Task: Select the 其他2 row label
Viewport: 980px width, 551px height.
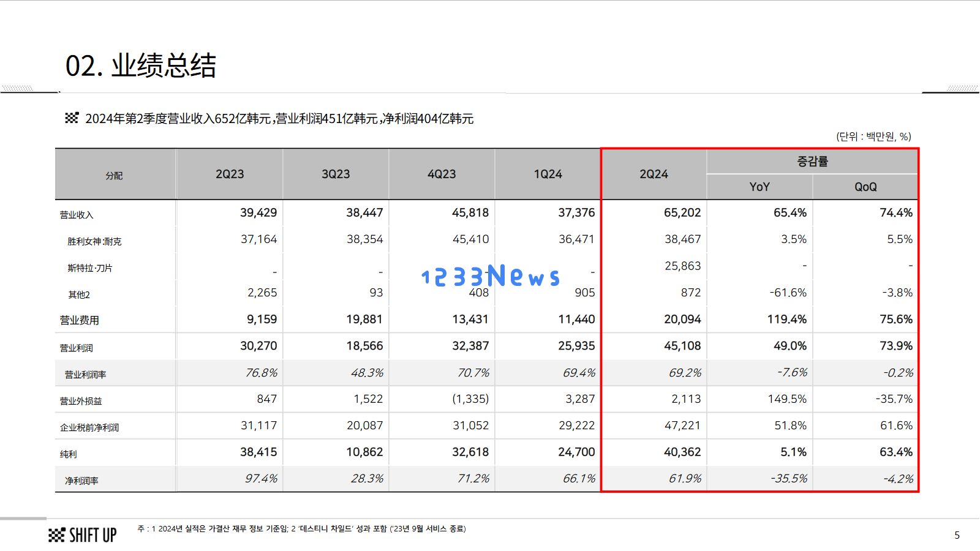Action: point(79,295)
